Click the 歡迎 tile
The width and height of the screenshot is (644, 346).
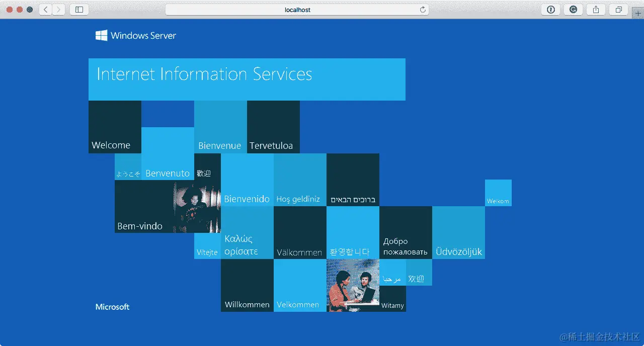tap(207, 166)
